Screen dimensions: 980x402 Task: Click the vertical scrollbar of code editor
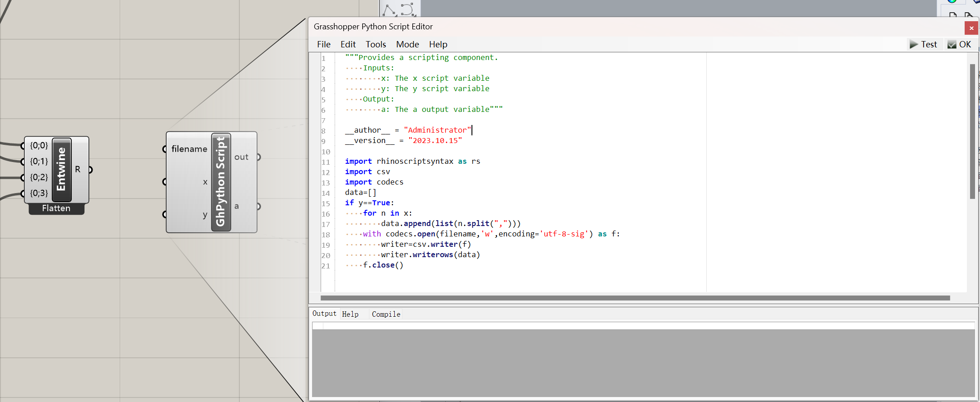[x=972, y=131]
